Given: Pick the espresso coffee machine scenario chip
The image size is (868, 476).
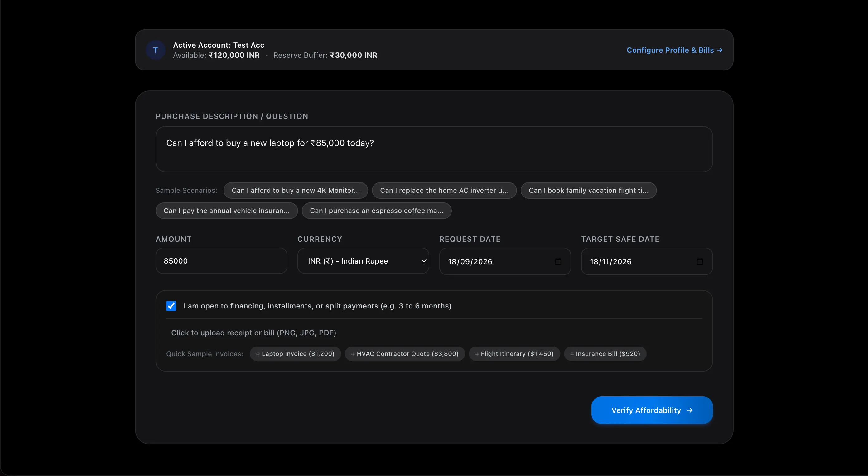Looking at the screenshot, I should coord(376,211).
